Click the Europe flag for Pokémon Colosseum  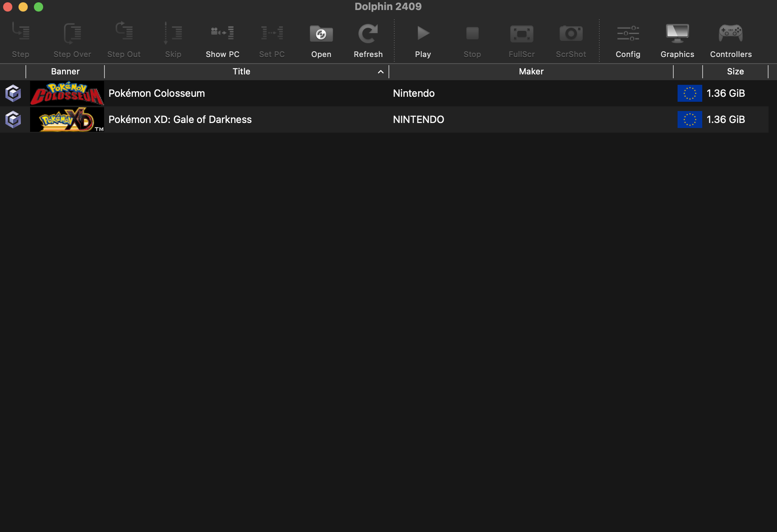[690, 93]
